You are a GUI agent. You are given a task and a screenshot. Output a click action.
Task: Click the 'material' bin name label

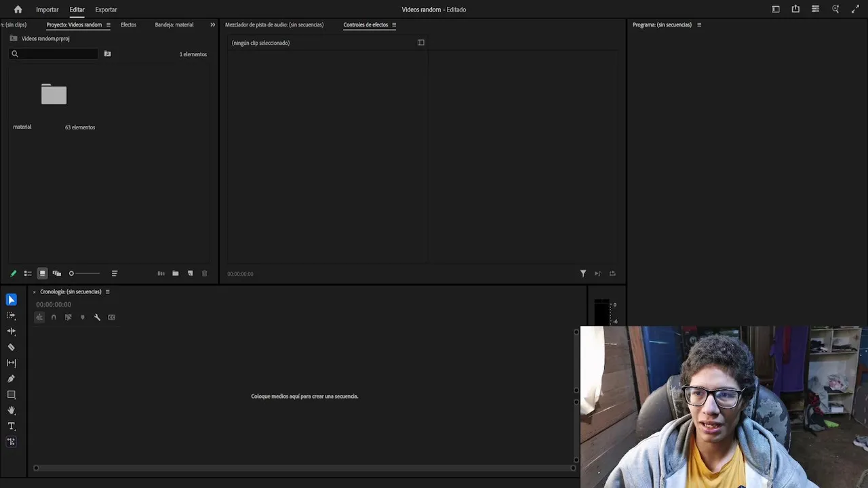point(22,127)
